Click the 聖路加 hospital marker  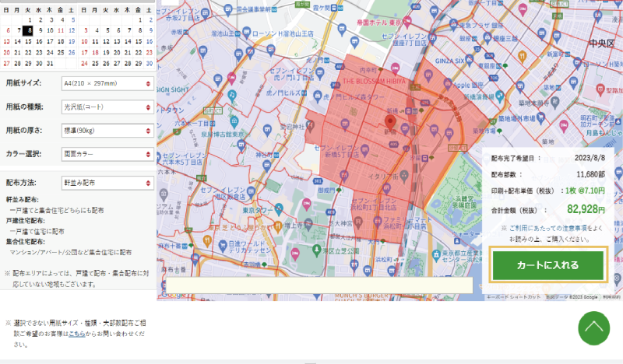(x=600, y=90)
